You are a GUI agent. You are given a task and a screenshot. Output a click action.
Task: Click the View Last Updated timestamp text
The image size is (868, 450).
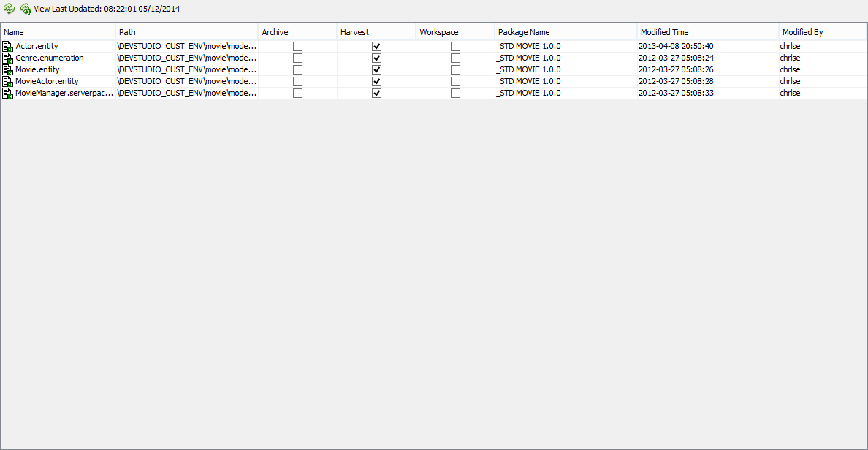click(x=107, y=9)
